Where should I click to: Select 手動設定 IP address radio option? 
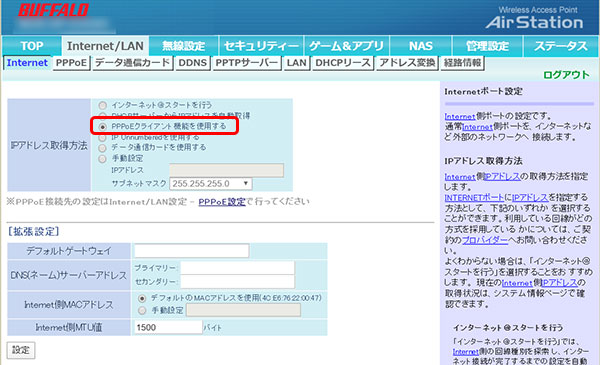coord(103,158)
